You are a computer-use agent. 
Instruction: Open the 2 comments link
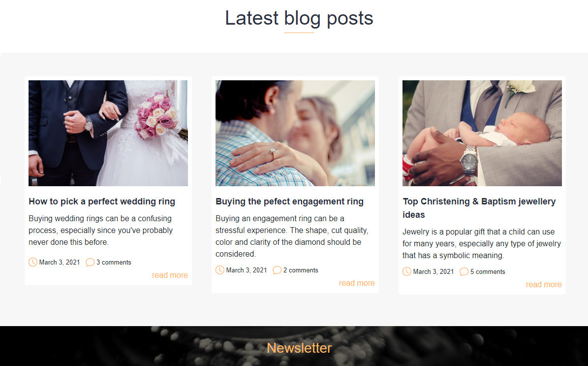coord(301,270)
